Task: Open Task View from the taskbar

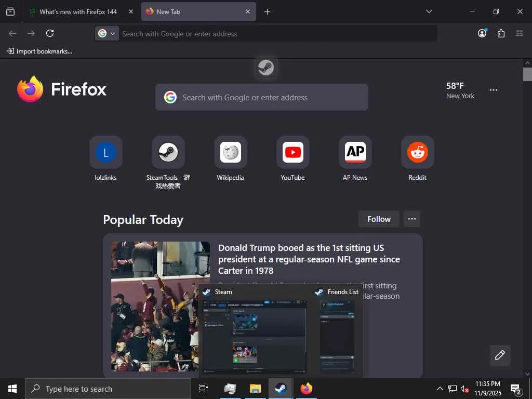Action: pyautogui.click(x=204, y=389)
